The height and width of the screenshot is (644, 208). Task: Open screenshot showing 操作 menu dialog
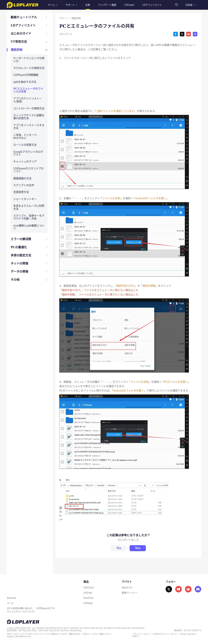(x=124, y=336)
